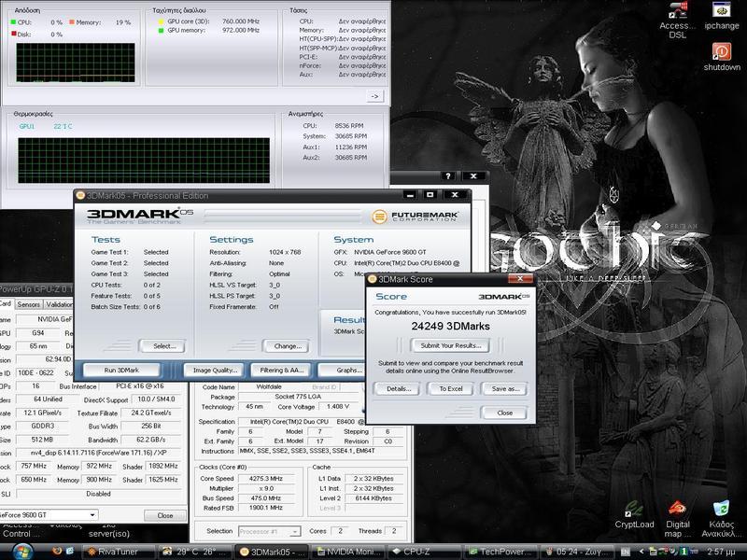Switch to Sensors tab in GPU-Z
This screenshot has width=747, height=560.
point(29,304)
